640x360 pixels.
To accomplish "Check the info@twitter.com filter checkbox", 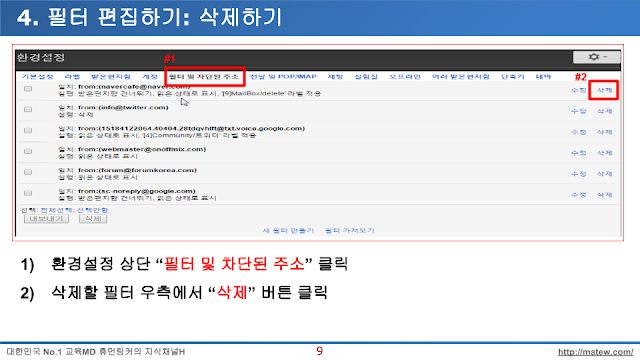I will click(x=28, y=109).
